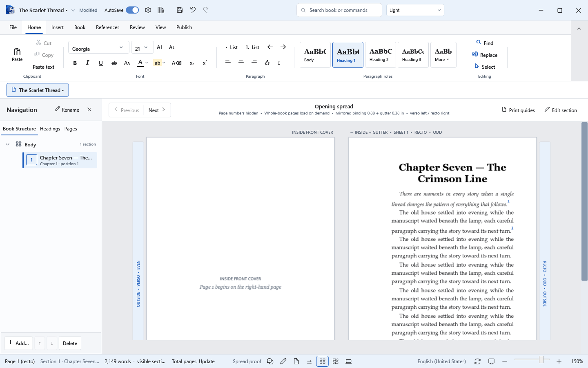Paste clipboard contents with Paste icon
Image resolution: width=588 pixels, height=368 pixels.
[x=17, y=54]
